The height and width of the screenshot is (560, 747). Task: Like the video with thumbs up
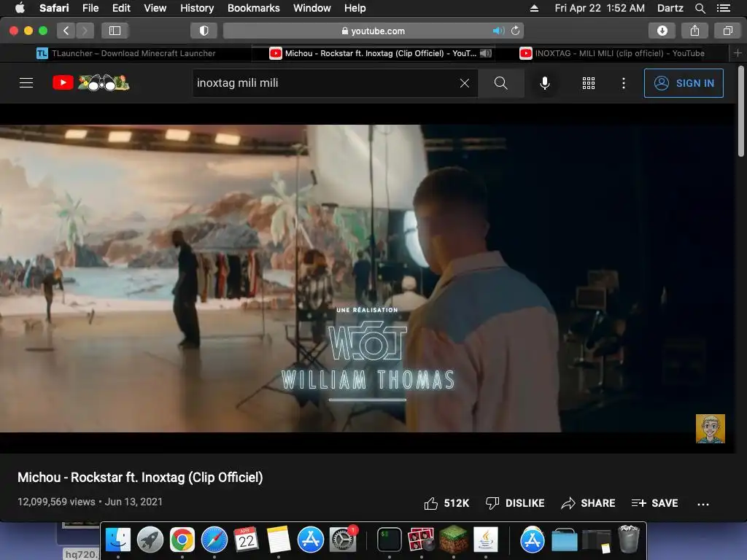[446, 503]
